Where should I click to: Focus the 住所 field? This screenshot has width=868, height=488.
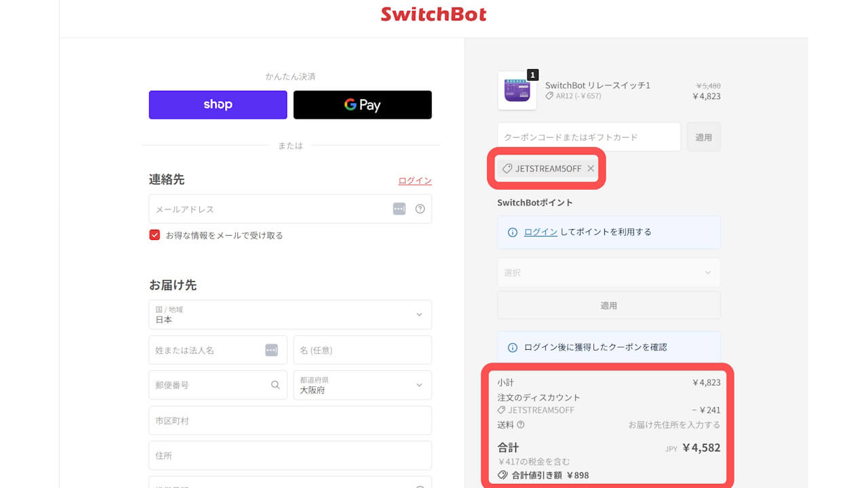point(290,455)
